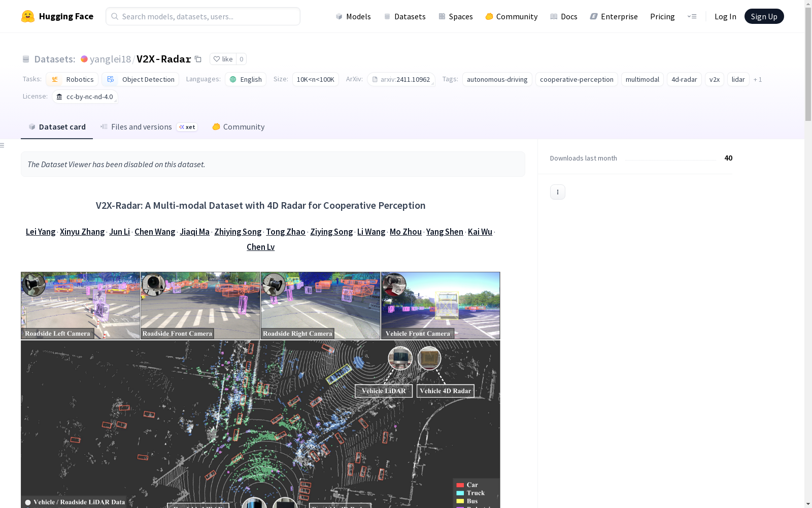Click the V2X-Radar dataset name

click(164, 59)
